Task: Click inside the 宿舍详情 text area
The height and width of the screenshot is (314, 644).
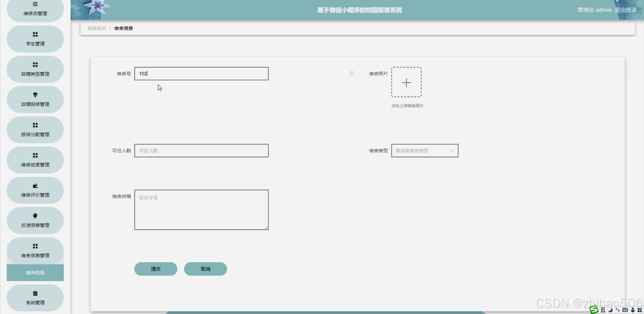Action: pos(201,210)
